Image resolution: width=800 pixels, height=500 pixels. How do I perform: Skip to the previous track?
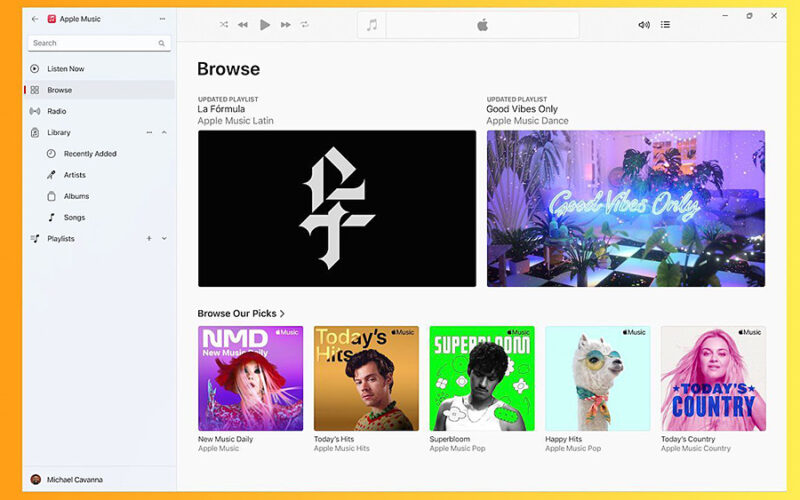pos(243,24)
